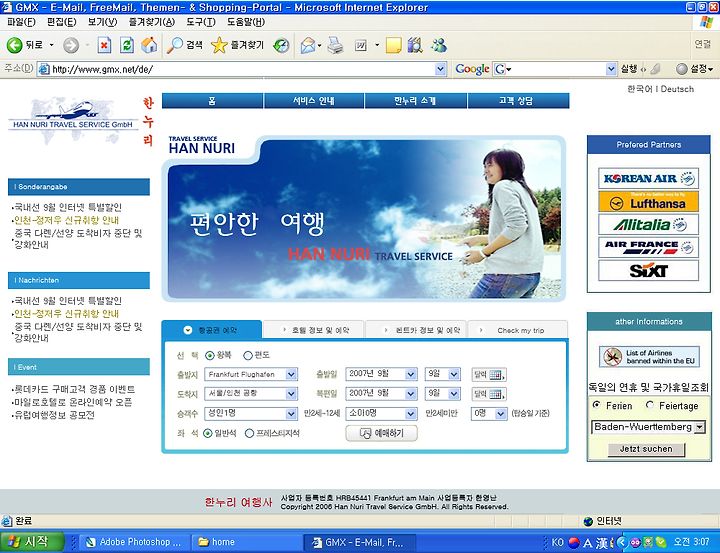Open return date calendar icon
The width and height of the screenshot is (720, 553).
tap(489, 394)
